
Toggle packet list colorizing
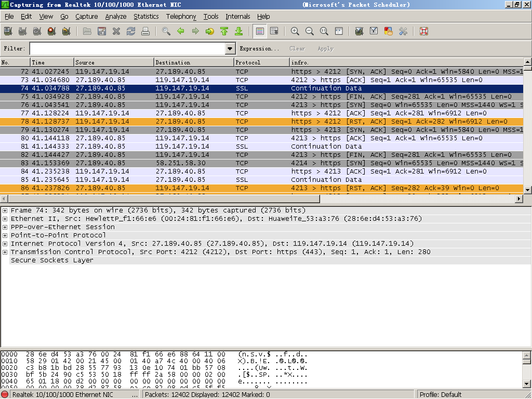click(260, 31)
